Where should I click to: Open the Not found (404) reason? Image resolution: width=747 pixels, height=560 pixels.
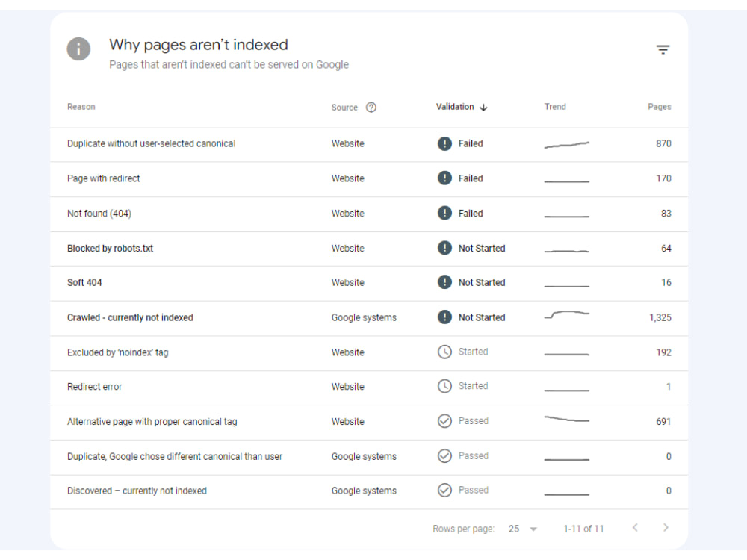coord(99,214)
